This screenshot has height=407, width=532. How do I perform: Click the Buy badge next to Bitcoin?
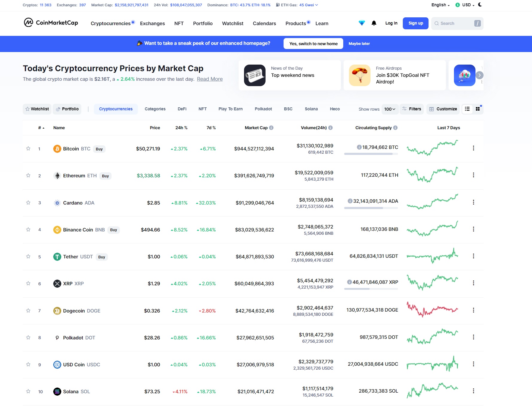pos(99,149)
